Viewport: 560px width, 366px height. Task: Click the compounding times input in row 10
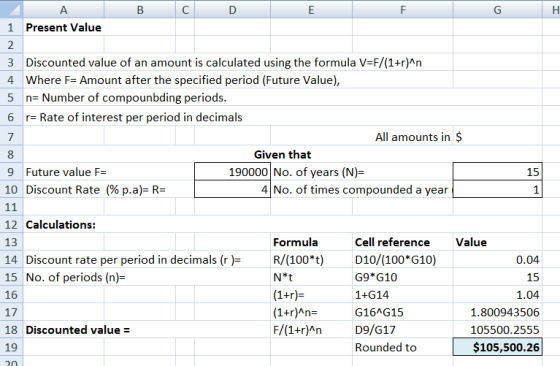tap(498, 189)
